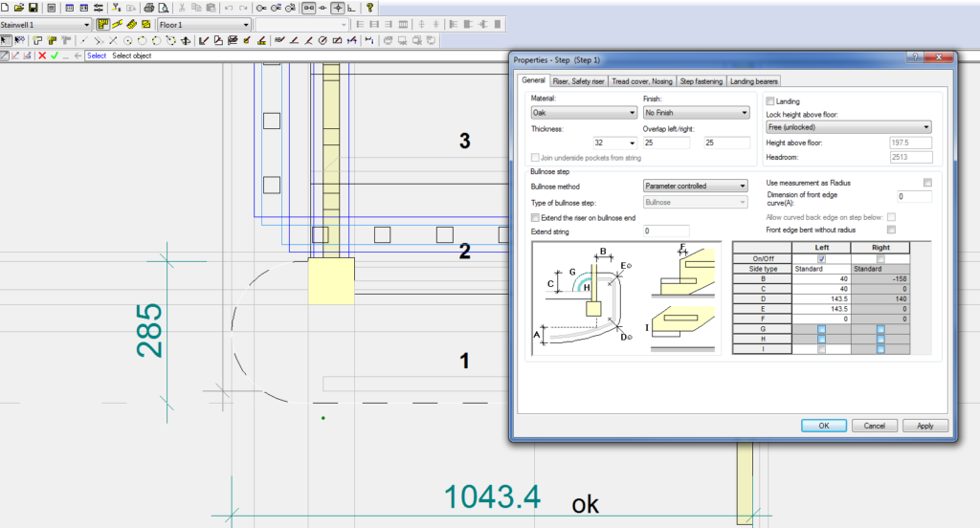Screen dimensions: 980x528
Task: Switch to the Riser, Safety riser tab
Action: (578, 81)
